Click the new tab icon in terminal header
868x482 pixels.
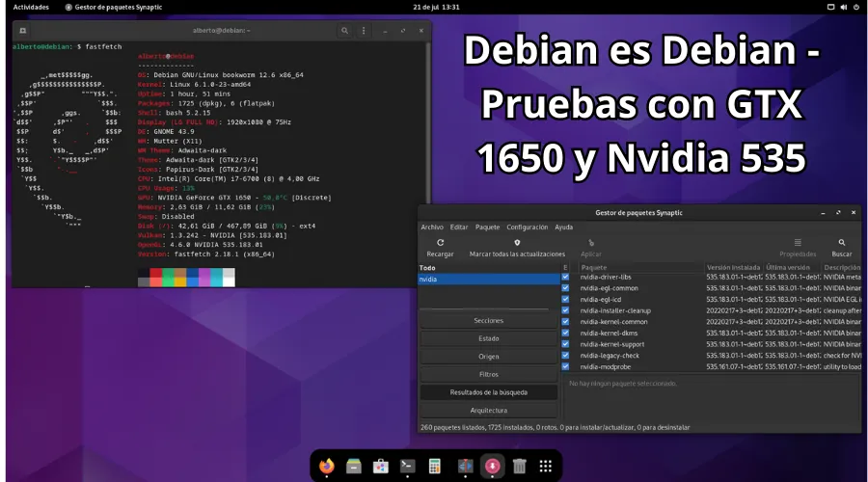[23, 31]
